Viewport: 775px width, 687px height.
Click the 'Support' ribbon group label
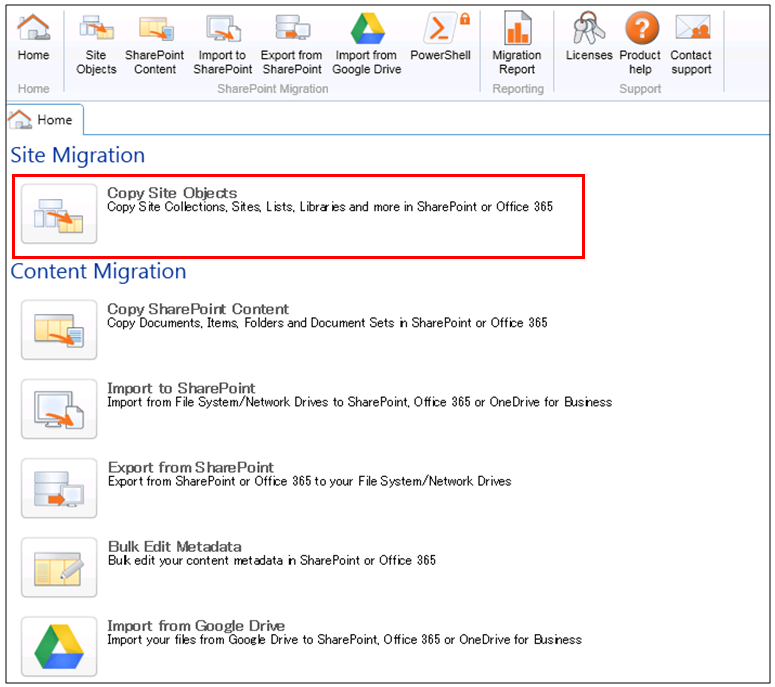pyautogui.click(x=640, y=88)
